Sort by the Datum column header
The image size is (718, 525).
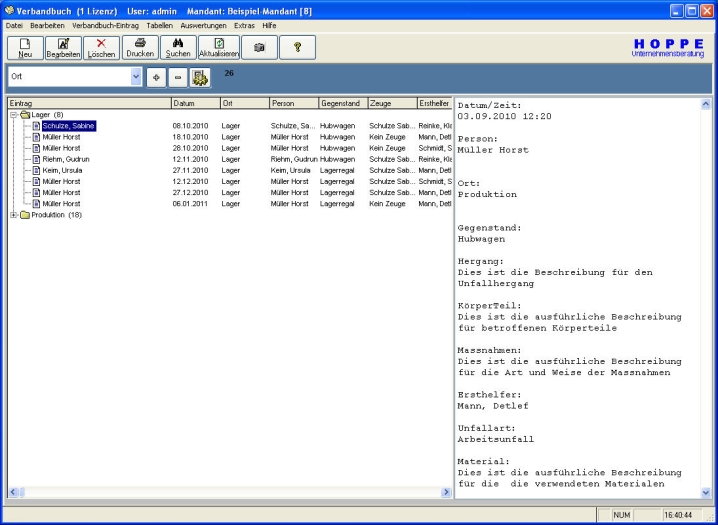194,103
